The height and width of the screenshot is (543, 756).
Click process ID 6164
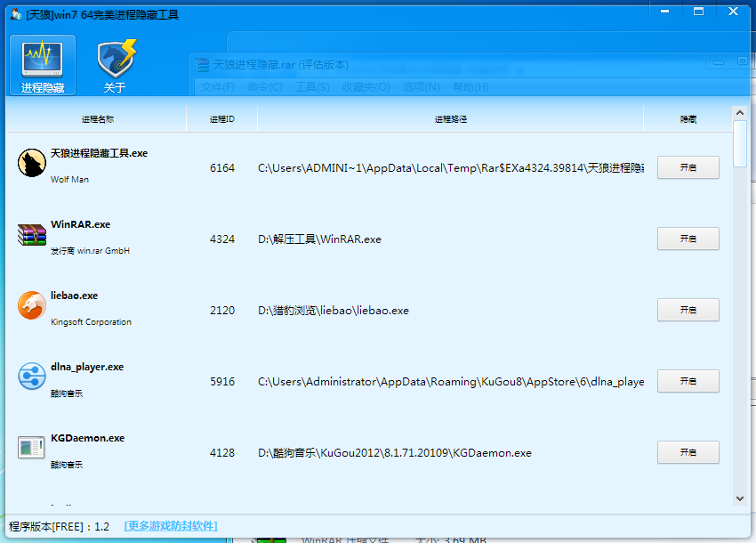coord(222,168)
